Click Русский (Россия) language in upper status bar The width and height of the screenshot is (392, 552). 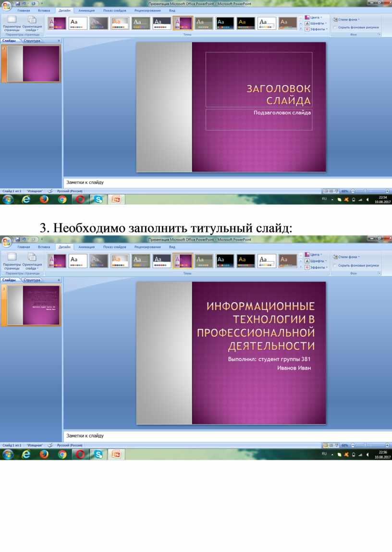coord(70,191)
